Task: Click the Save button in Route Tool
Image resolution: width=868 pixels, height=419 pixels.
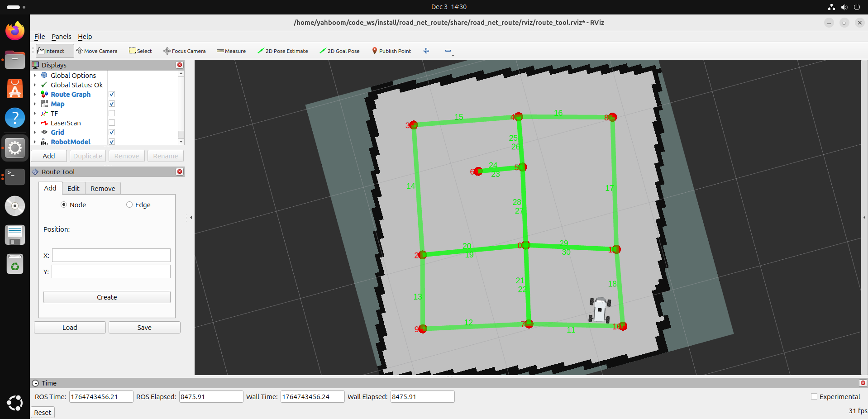Action: (144, 328)
